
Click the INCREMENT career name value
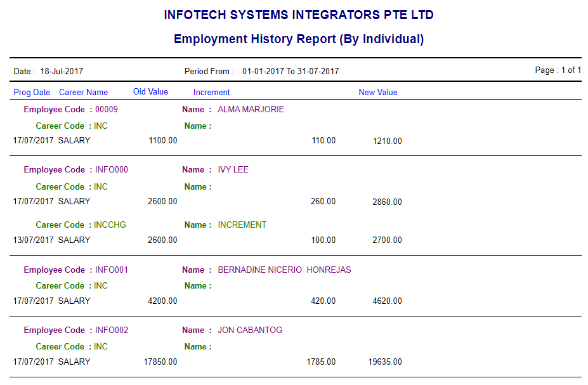click(x=242, y=225)
